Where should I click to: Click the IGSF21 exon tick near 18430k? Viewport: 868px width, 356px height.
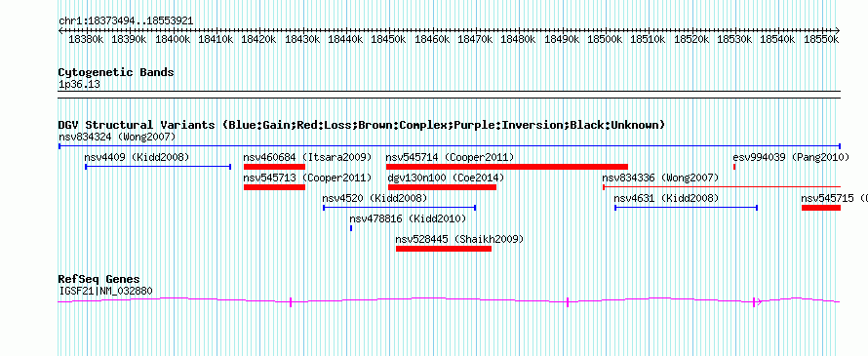coord(291,301)
